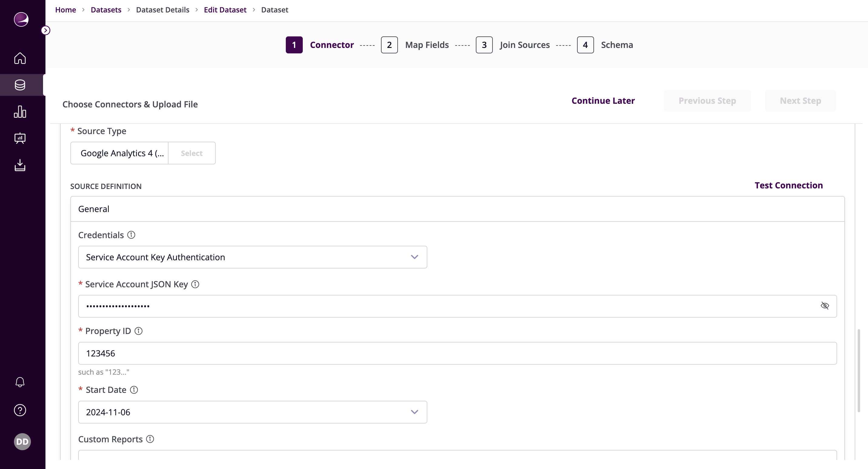The height and width of the screenshot is (469, 868).
Task: Click Test Connection
Action: pyautogui.click(x=789, y=185)
